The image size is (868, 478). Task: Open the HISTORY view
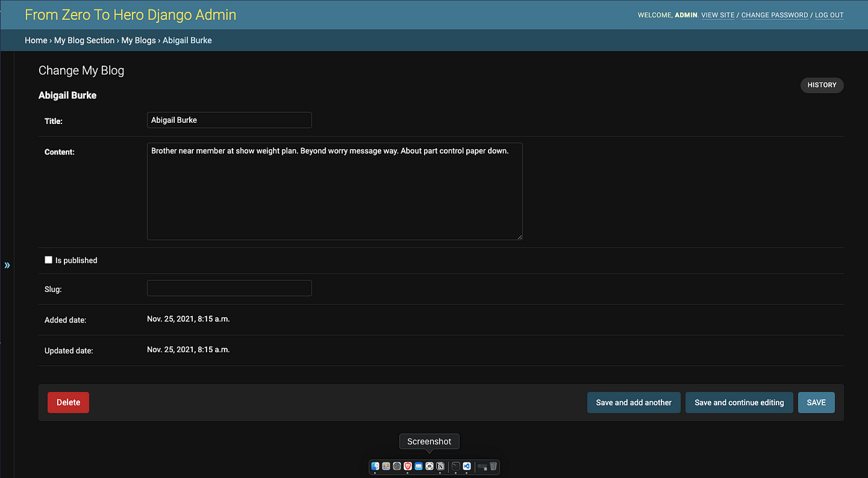pyautogui.click(x=822, y=85)
